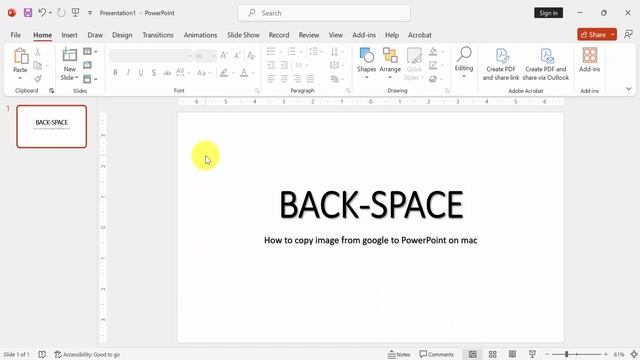640x360 pixels.
Task: Justify paragraph text
Action: click(x=311, y=79)
